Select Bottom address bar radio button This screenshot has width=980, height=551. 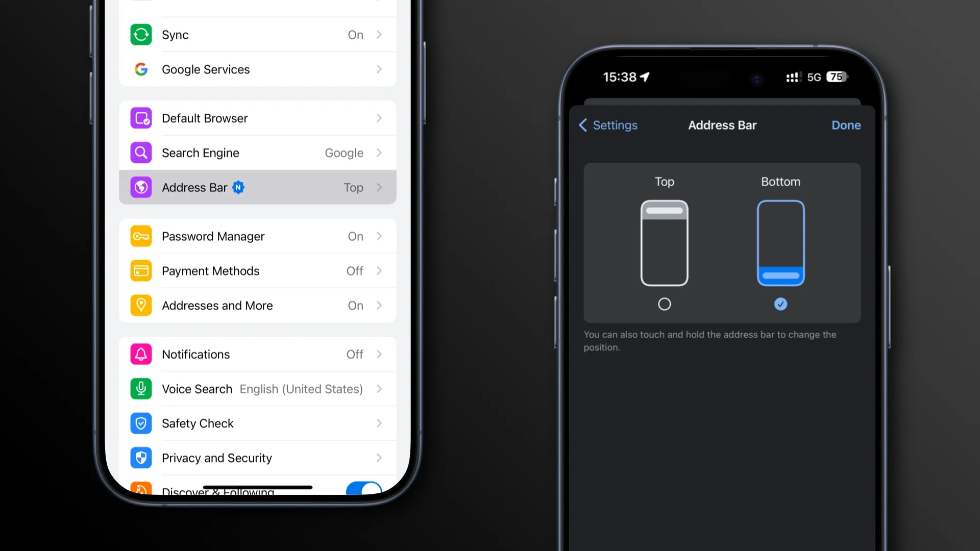point(780,304)
